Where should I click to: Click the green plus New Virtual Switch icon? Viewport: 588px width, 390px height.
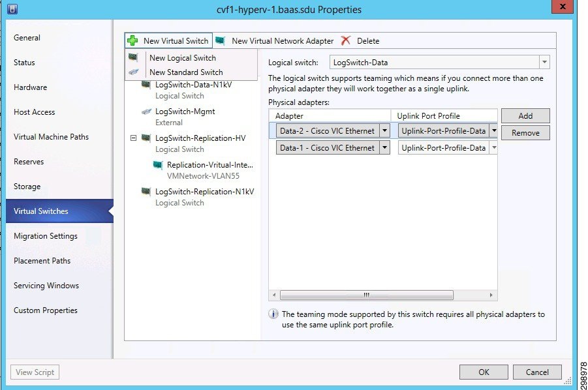pos(132,40)
